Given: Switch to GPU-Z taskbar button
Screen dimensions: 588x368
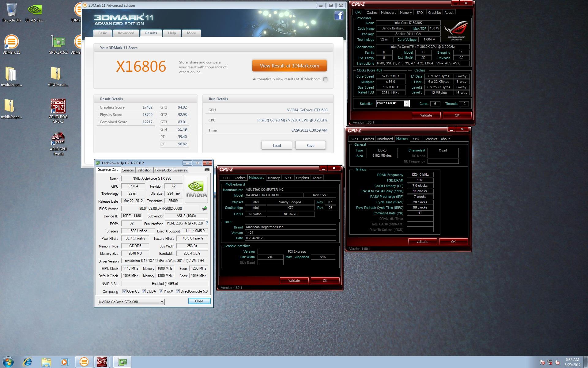Looking at the screenshot, I should [x=122, y=362].
